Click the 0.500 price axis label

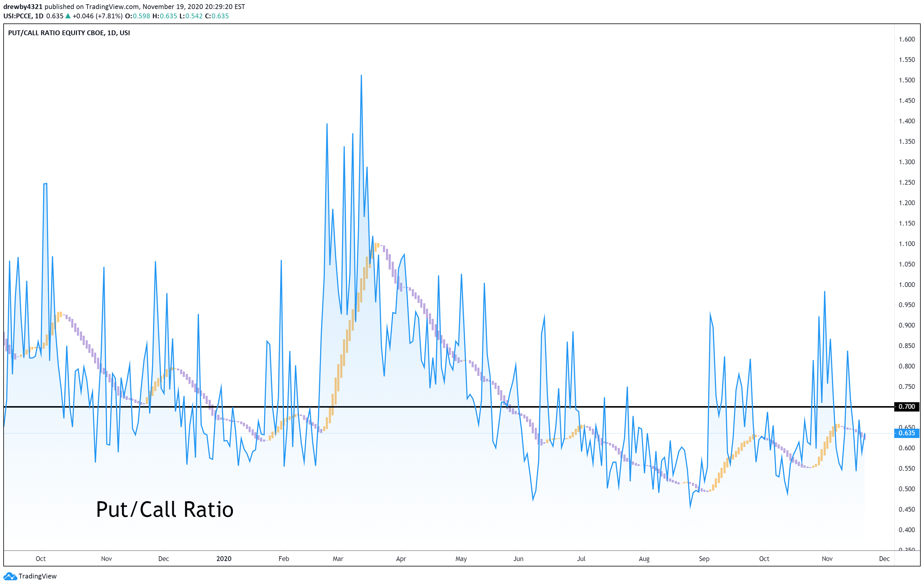click(907, 489)
